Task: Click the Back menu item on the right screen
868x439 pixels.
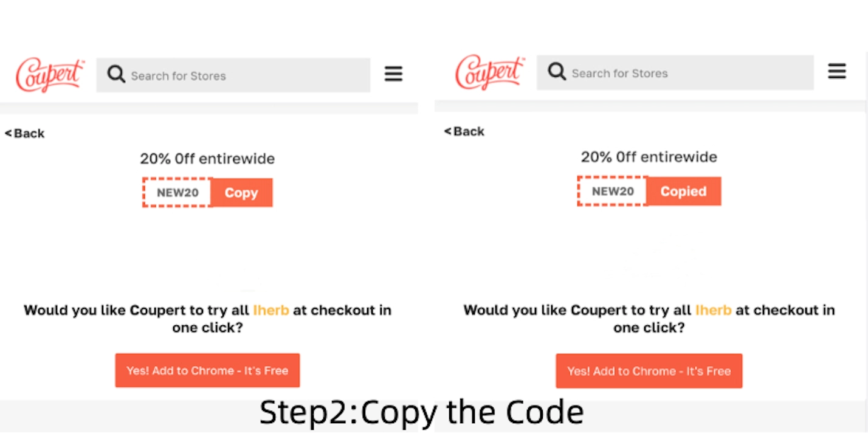Action: point(469,131)
